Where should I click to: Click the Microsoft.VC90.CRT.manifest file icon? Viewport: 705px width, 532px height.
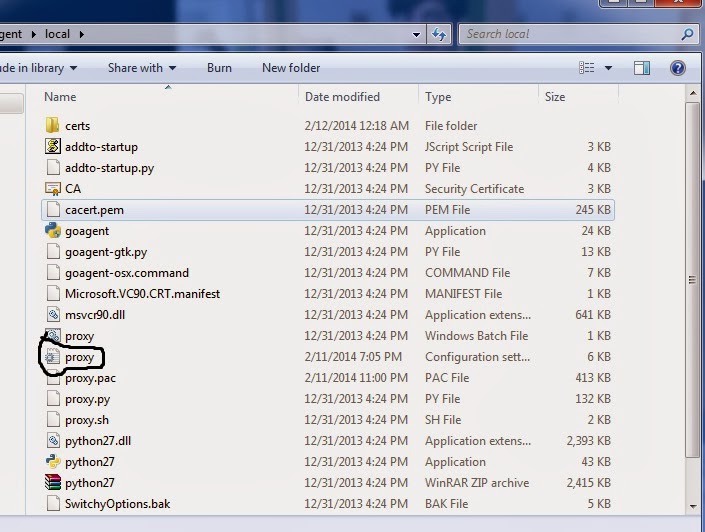click(x=53, y=294)
